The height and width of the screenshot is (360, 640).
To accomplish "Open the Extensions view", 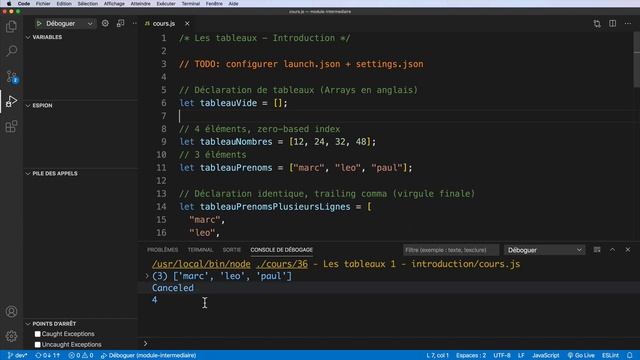I will (x=11, y=126).
